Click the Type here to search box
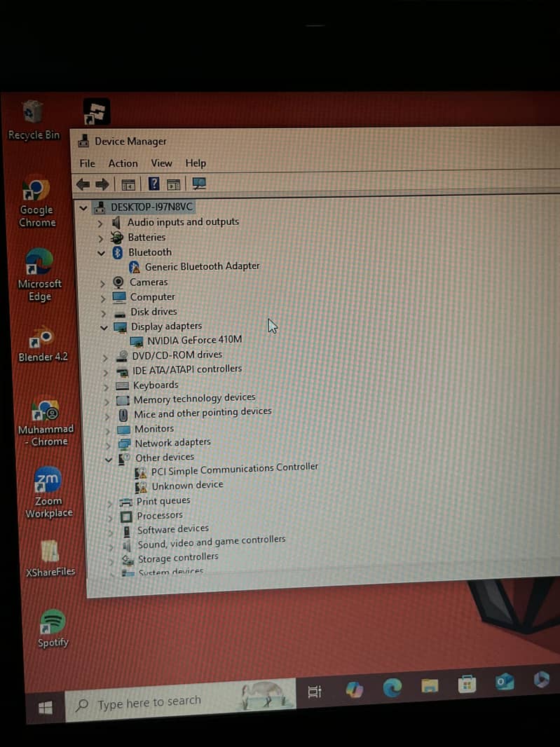 (180, 700)
